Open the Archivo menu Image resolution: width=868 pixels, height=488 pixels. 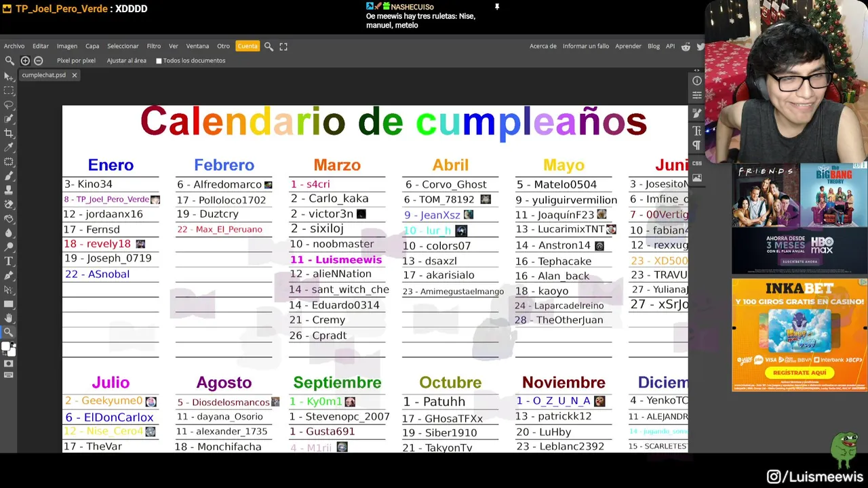point(14,46)
